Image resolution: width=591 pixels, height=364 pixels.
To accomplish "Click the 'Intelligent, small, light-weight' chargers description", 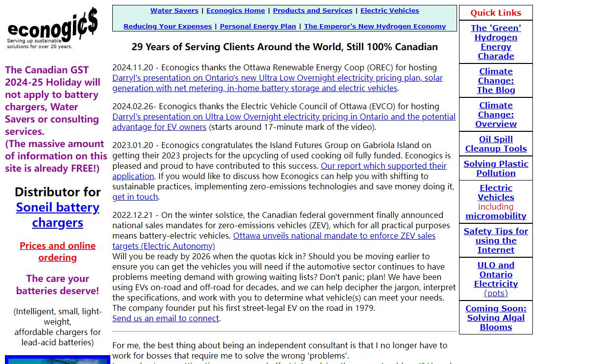I will (x=58, y=327).
